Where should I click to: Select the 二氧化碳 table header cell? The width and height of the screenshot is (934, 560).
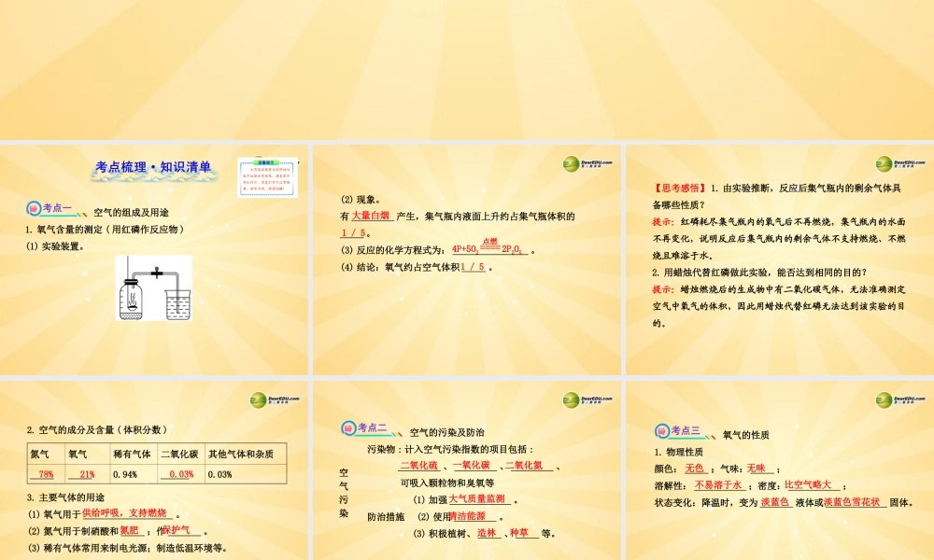181,455
